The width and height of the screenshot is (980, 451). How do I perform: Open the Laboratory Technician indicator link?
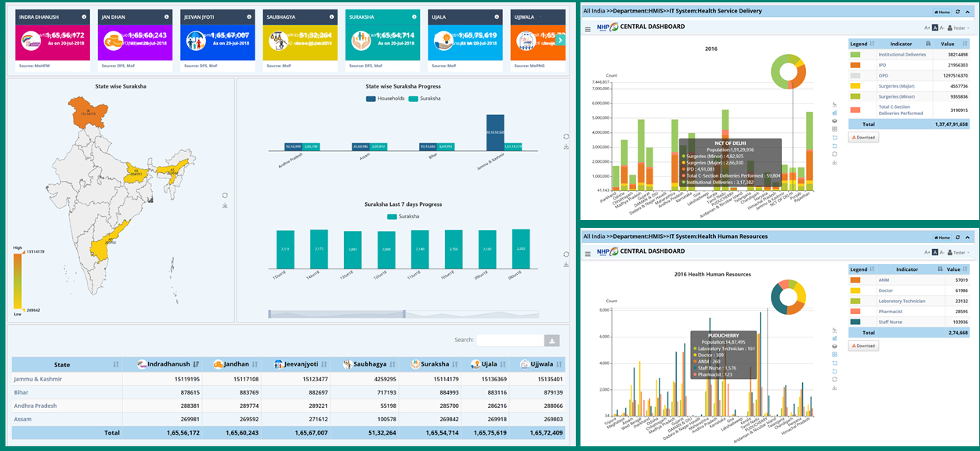point(902,301)
